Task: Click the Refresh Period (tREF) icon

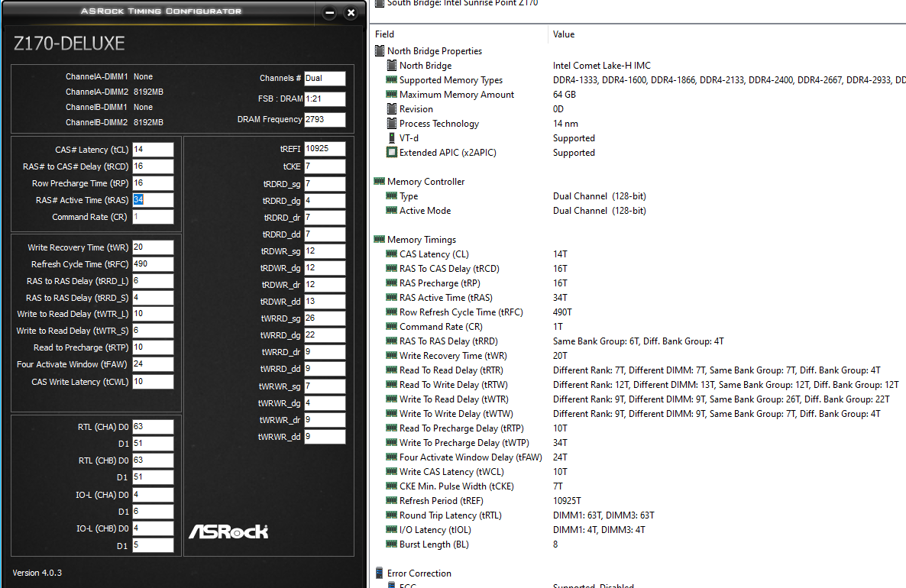Action: point(392,500)
